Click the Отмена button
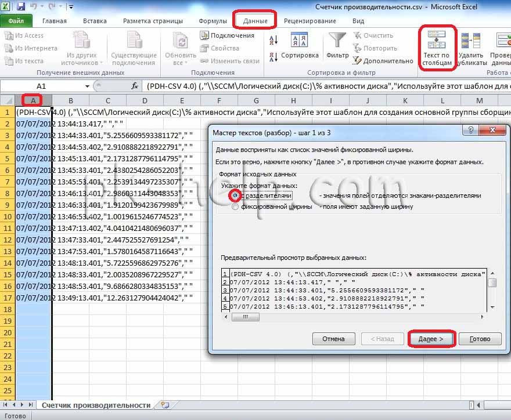The image size is (511, 420). coord(333,339)
